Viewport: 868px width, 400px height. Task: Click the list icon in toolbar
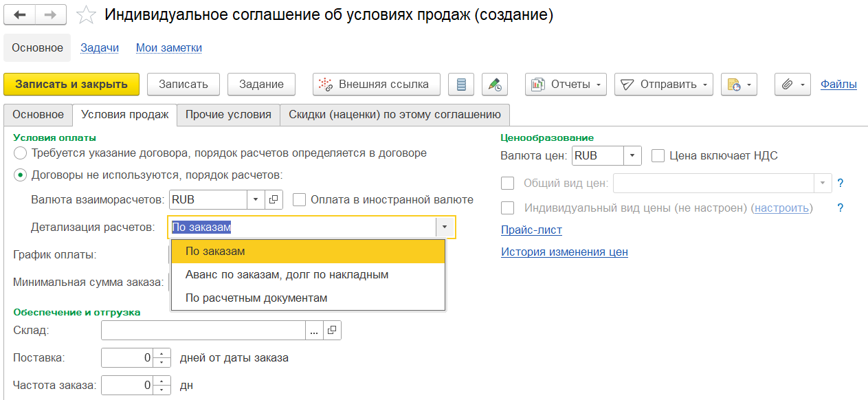(461, 85)
